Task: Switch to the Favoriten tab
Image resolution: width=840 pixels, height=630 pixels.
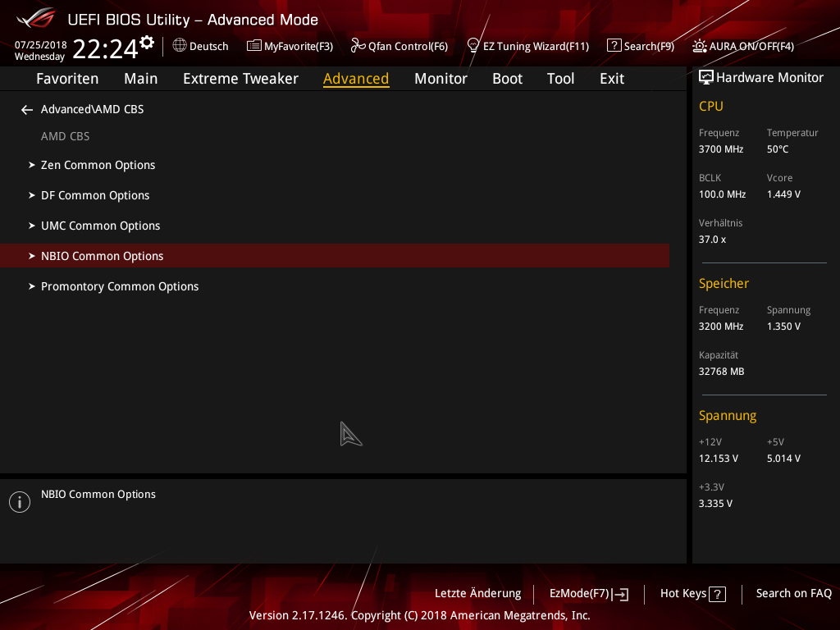Action: [x=67, y=79]
